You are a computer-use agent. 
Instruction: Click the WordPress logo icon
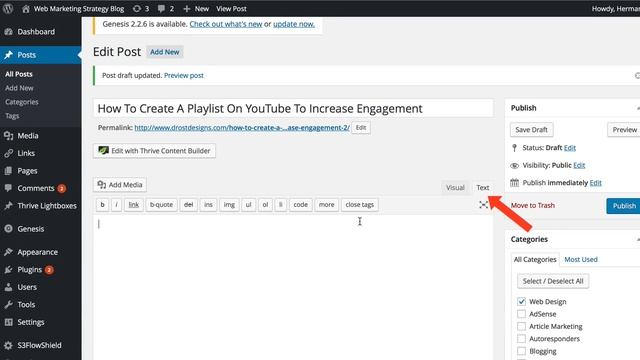[8, 9]
